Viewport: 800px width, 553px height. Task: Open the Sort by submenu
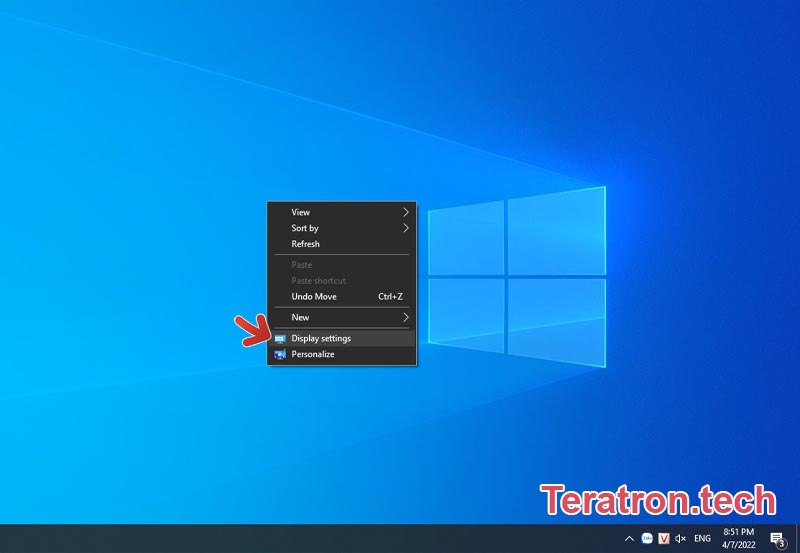click(x=341, y=228)
